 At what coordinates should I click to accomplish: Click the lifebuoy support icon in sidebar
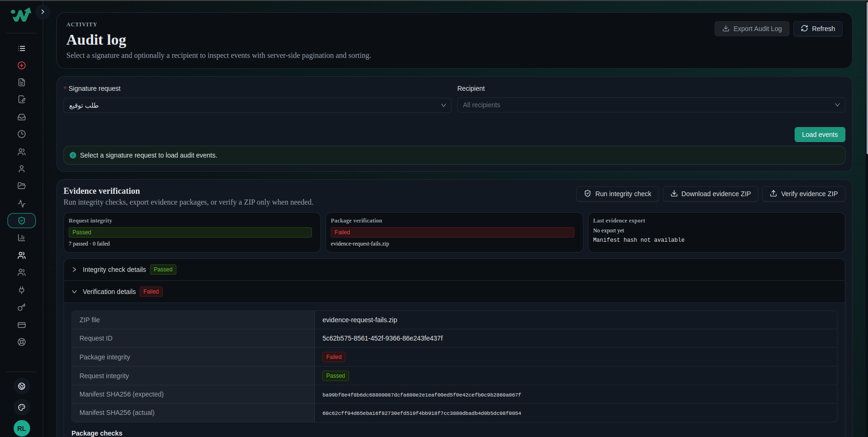click(x=22, y=342)
